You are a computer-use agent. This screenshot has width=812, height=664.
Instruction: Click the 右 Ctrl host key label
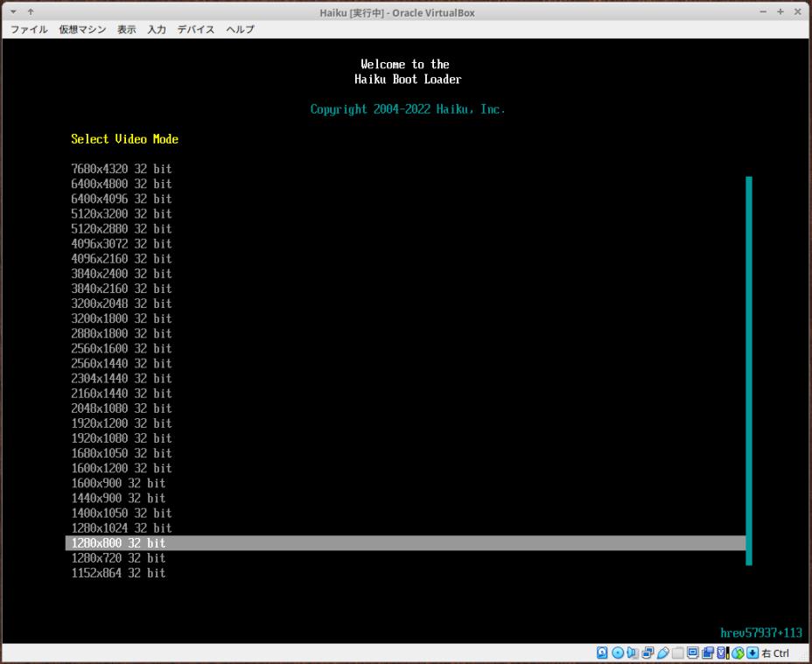click(x=775, y=654)
